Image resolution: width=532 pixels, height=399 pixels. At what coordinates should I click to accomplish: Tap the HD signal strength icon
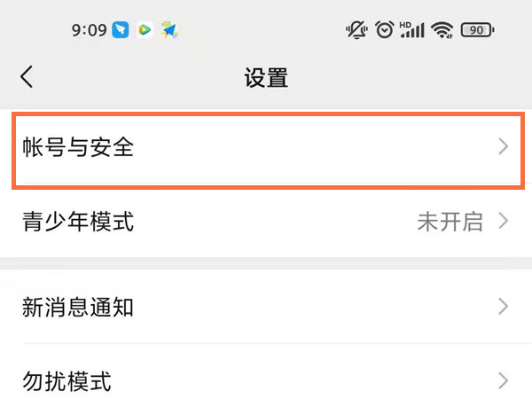(x=411, y=30)
